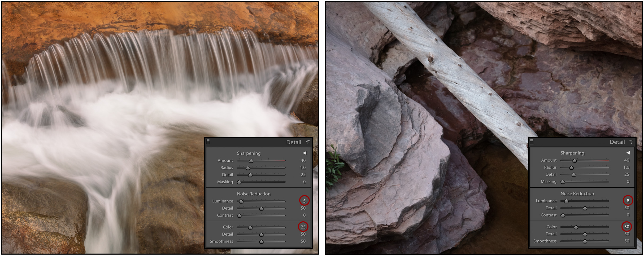Click the Luminance Contrast slider handle in the rock panel
Screen dimensions: 644x256
pos(563,215)
